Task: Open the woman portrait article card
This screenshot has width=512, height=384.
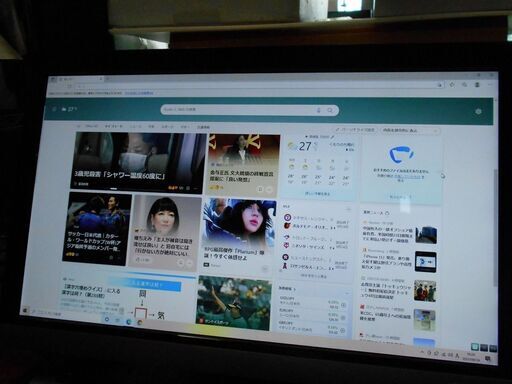Action: pos(165,232)
